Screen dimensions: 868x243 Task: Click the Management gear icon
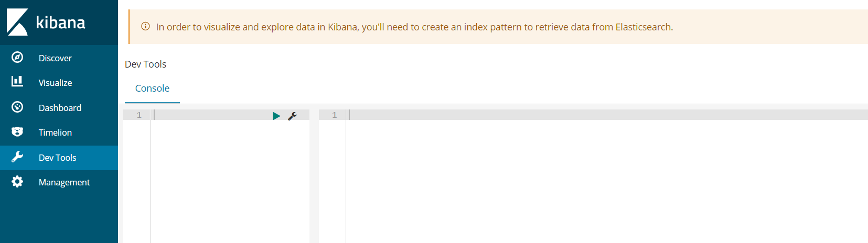(x=17, y=182)
